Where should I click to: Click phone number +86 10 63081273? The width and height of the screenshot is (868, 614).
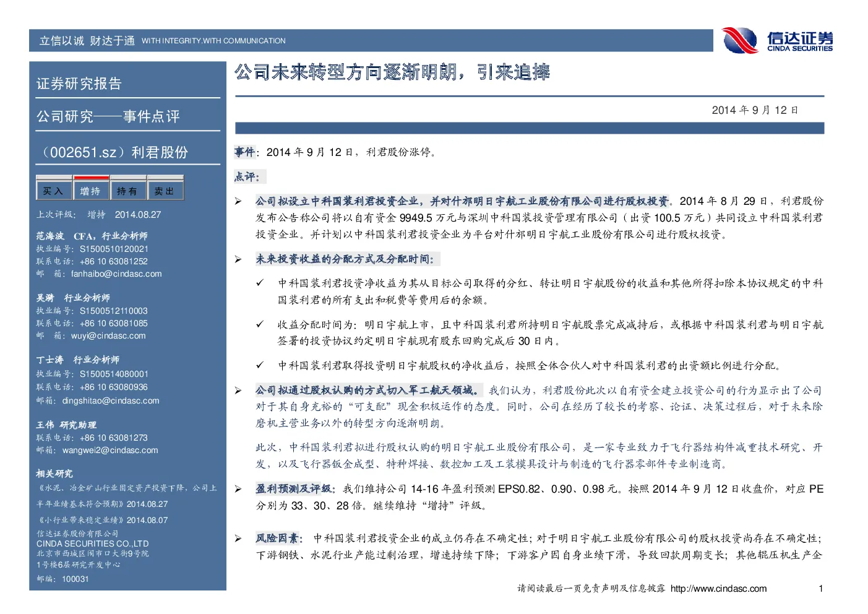114,438
